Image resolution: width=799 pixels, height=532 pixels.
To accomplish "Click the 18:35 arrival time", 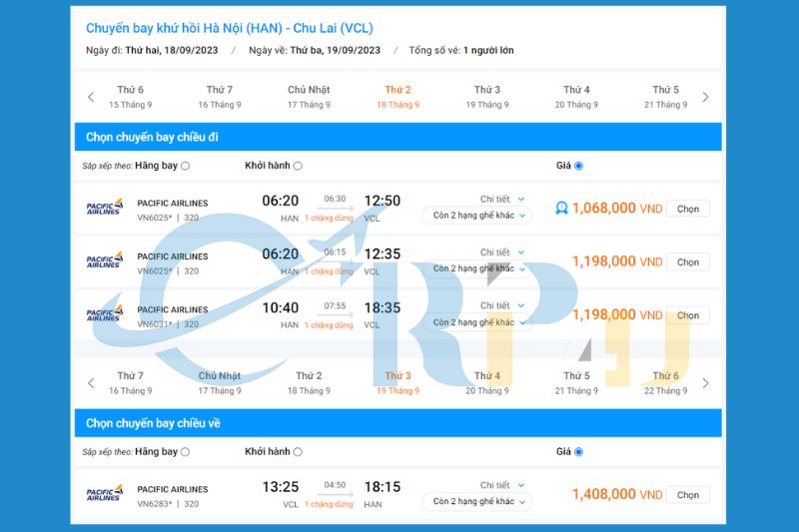I will tap(383, 308).
